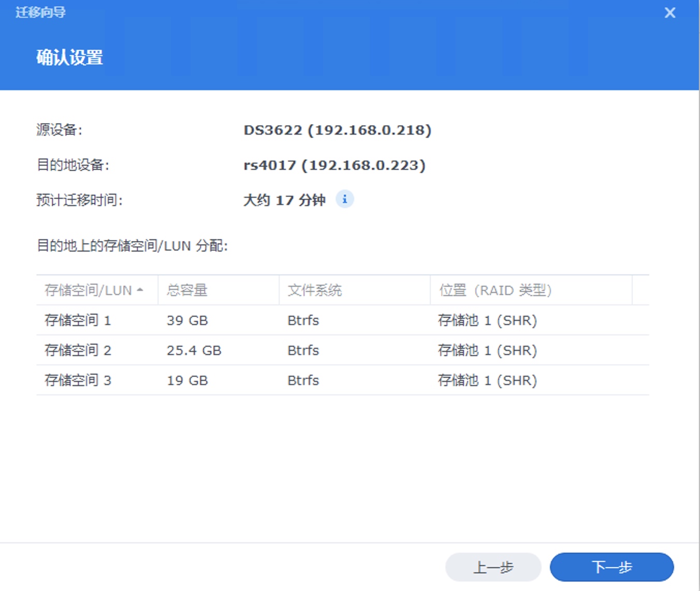Click source device DS3622 (192.168.0.218)
Screen dimensions: 700x591
tap(338, 130)
